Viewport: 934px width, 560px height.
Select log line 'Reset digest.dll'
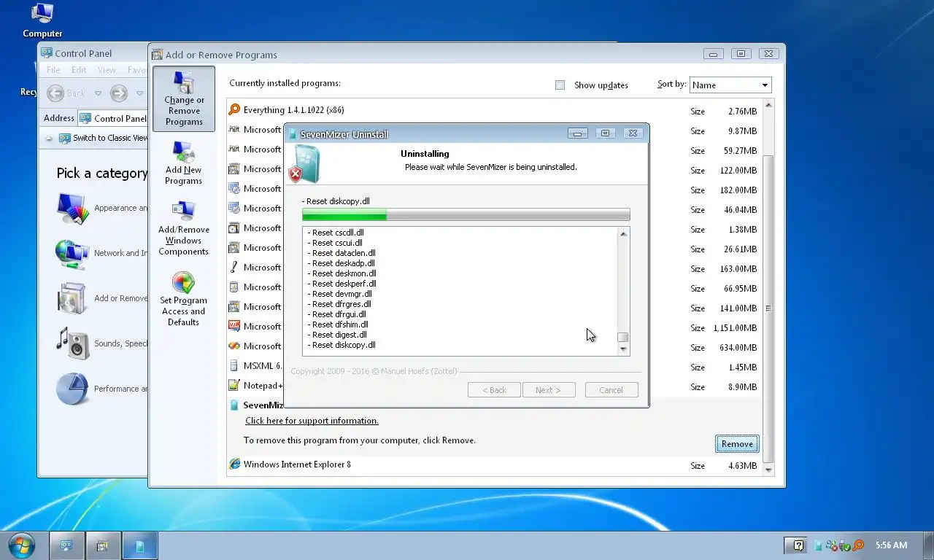coord(337,335)
